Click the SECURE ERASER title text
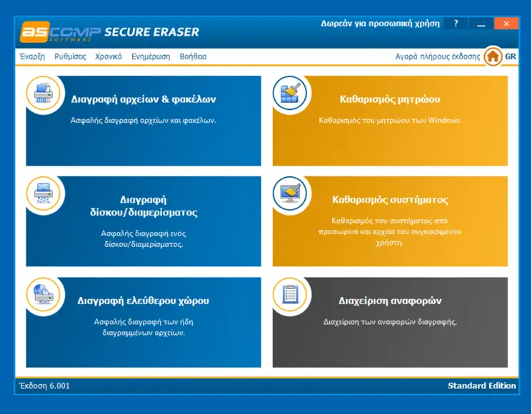Image resolution: width=532 pixels, height=414 pixels. point(151,32)
